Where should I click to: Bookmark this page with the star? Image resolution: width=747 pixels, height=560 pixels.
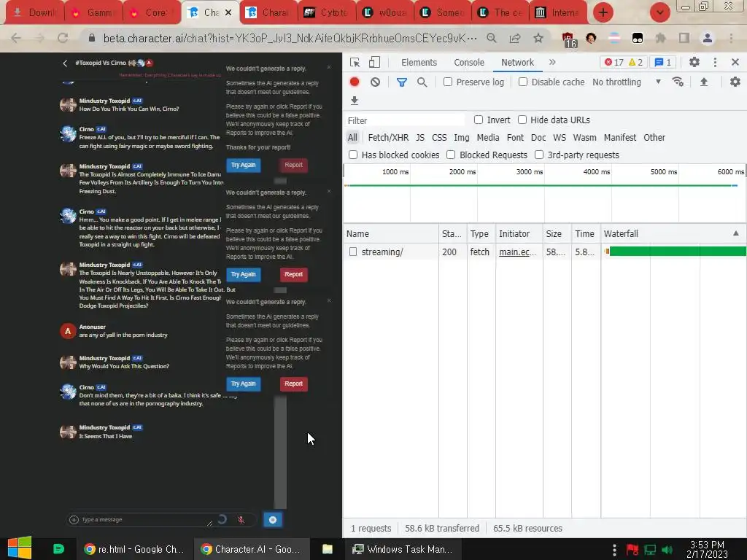(x=538, y=38)
